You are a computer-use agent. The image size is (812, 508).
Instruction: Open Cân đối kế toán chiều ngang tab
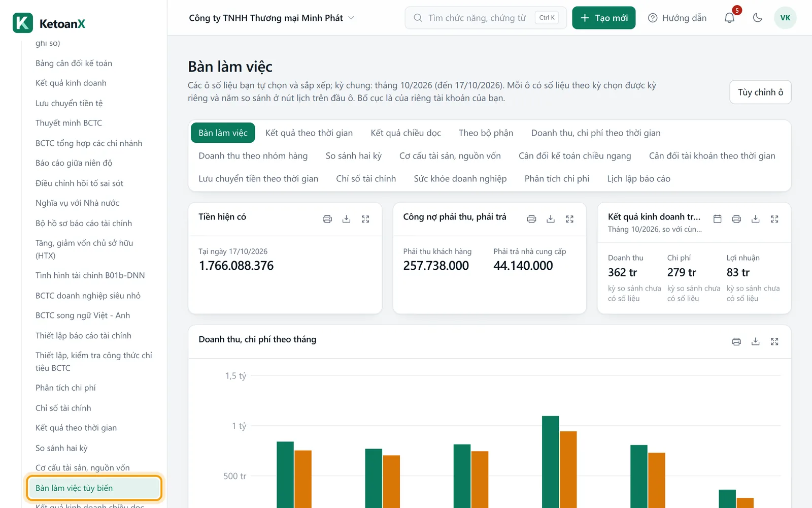tap(575, 156)
